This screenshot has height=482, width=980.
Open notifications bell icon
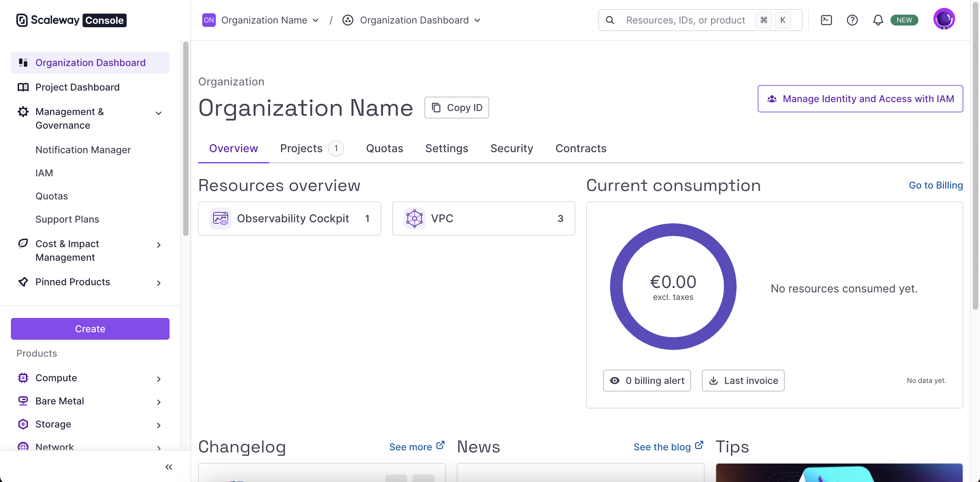tap(878, 20)
